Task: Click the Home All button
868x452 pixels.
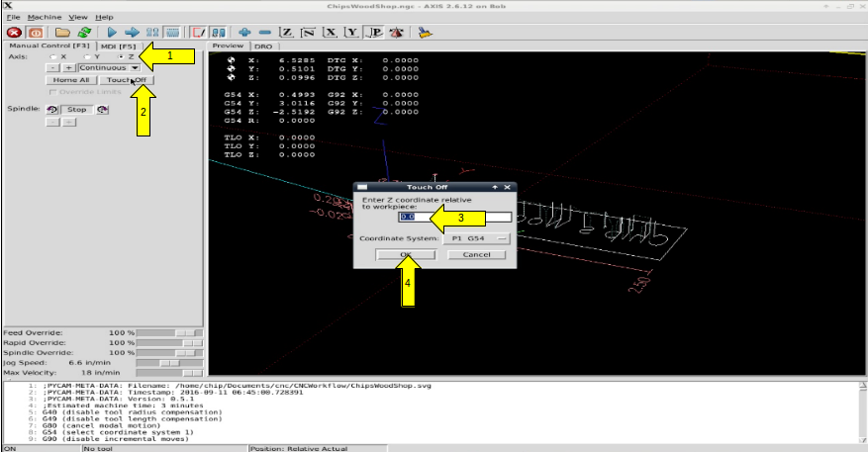Action: (x=71, y=80)
